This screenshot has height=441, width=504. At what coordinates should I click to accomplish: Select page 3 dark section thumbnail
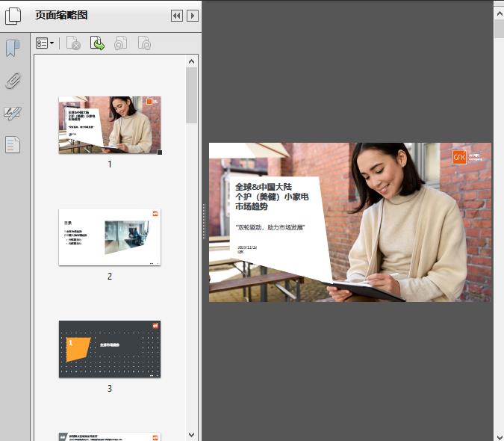pos(110,349)
